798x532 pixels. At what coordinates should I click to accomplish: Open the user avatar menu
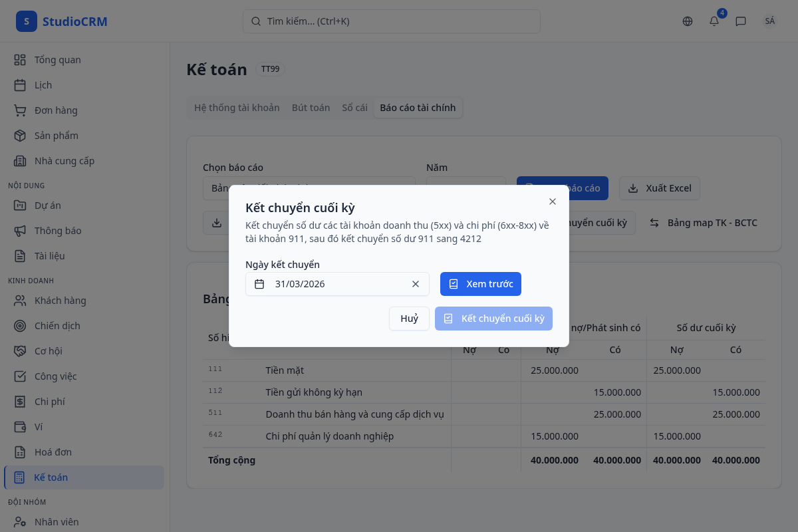(769, 21)
